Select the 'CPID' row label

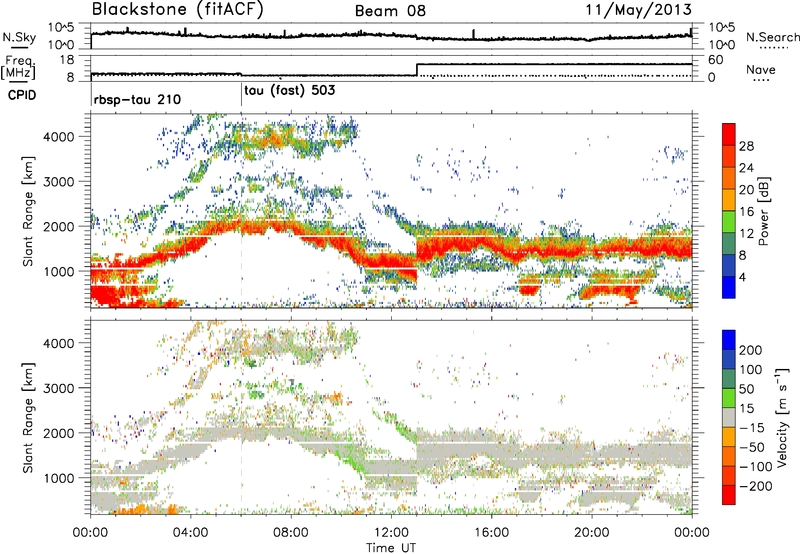tap(22, 95)
